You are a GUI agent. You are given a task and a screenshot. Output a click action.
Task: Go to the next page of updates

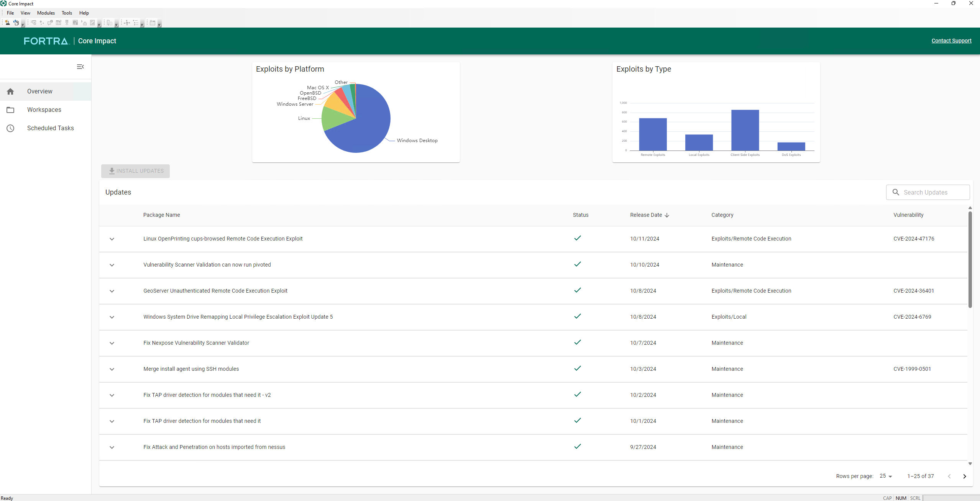(x=965, y=476)
